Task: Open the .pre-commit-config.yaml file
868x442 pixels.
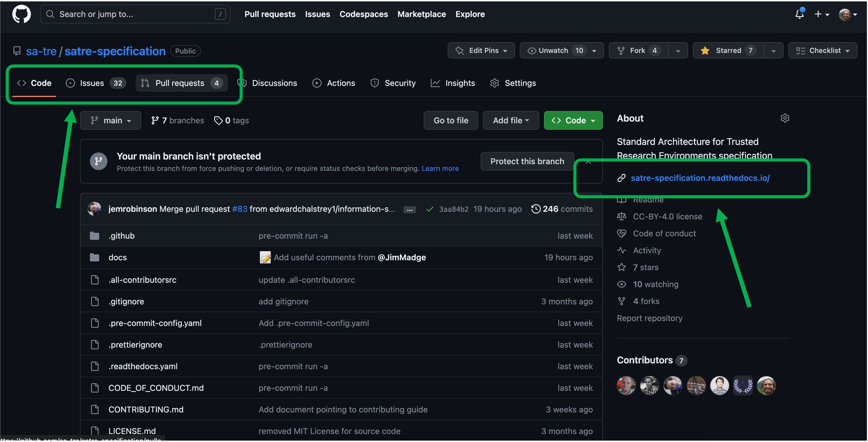Action: click(155, 323)
